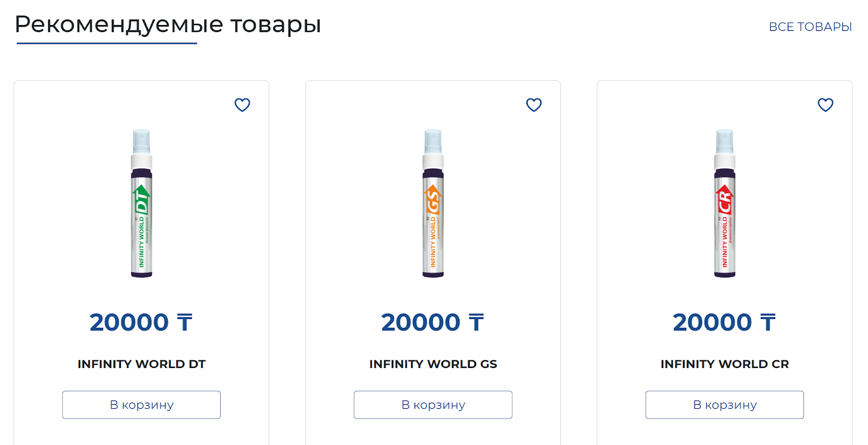This screenshot has width=868, height=445.
Task: Open the INFINITY WORLD DT product title
Action: point(142,364)
